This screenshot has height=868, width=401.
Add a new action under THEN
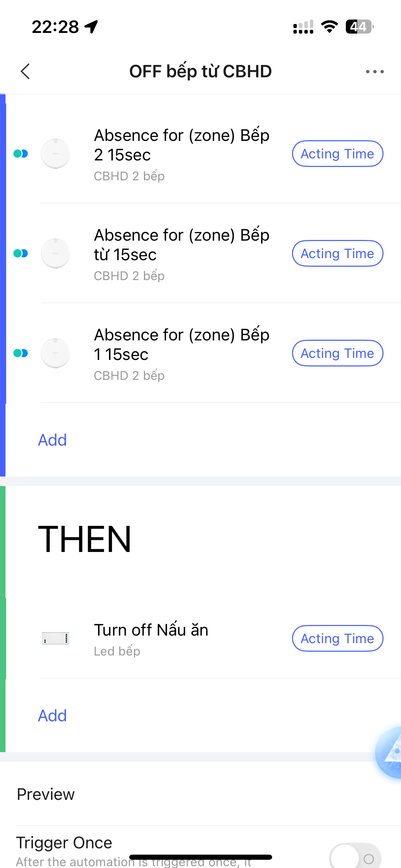coord(52,715)
